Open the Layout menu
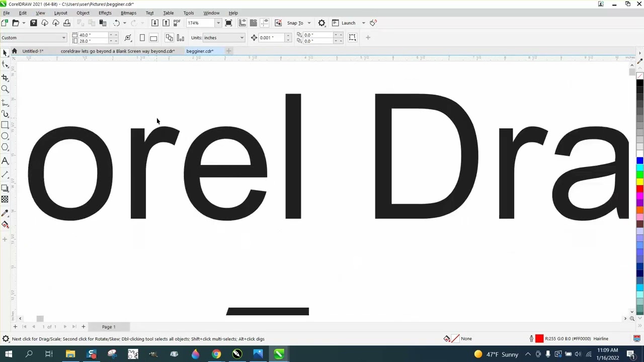This screenshot has height=362, width=644. 60,13
